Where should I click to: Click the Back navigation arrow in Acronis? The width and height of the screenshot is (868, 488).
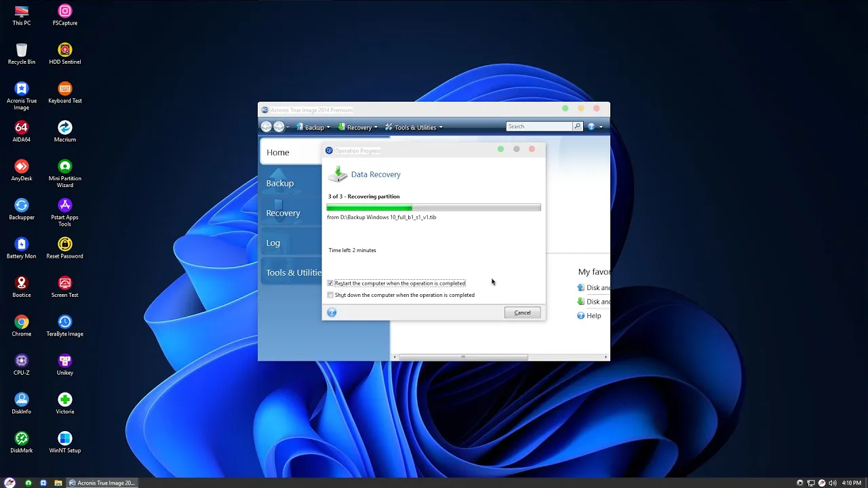[267, 127]
